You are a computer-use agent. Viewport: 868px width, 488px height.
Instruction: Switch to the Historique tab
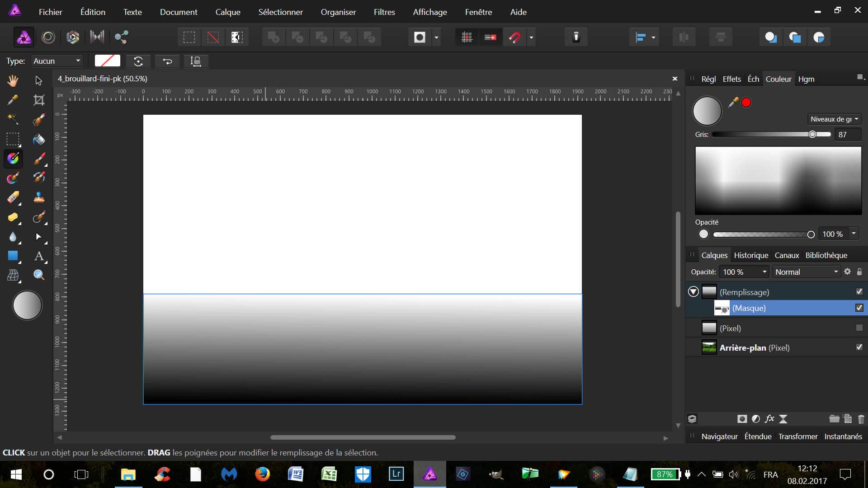tap(750, 255)
